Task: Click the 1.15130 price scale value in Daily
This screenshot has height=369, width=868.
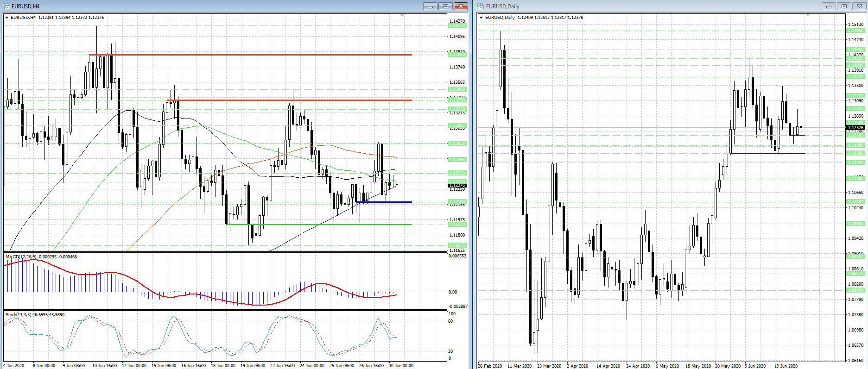Action: coord(855,25)
